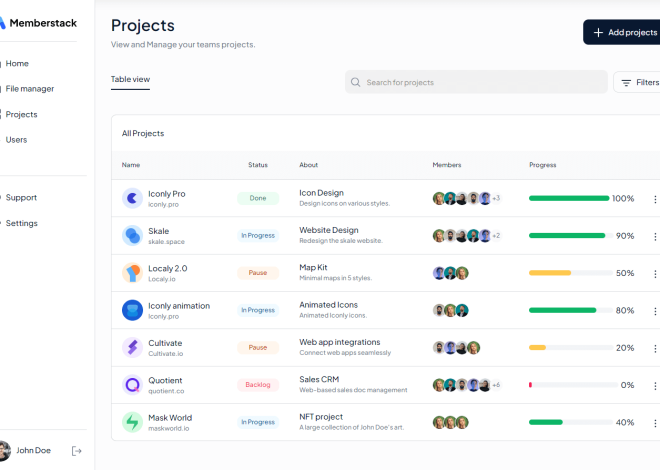Click the In Progress badge for Skale
Screen dimensions: 660x470
[258, 236]
